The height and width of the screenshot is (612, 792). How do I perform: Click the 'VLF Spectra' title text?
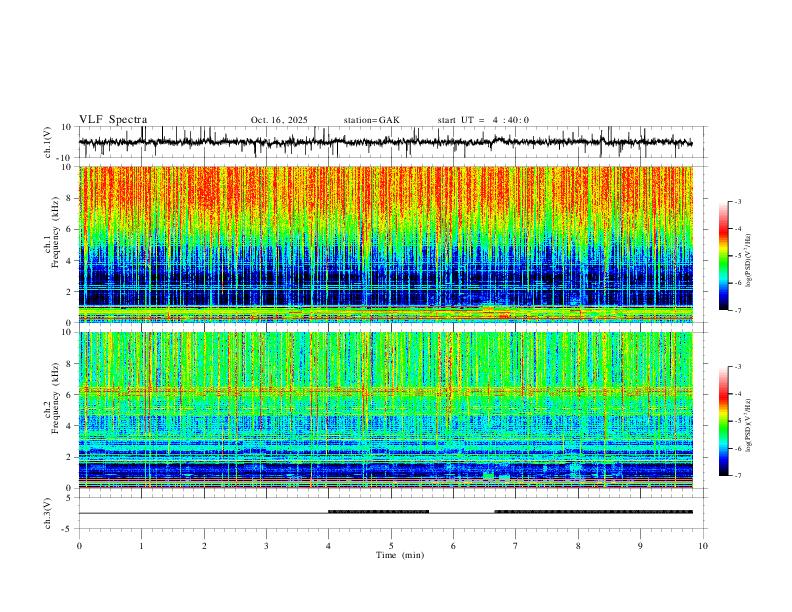(113, 120)
